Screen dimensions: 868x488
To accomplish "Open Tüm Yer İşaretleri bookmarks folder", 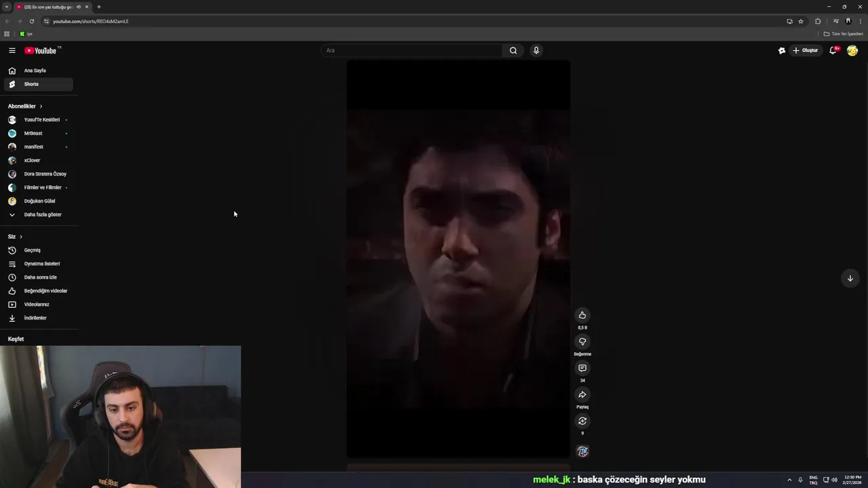I will [843, 34].
